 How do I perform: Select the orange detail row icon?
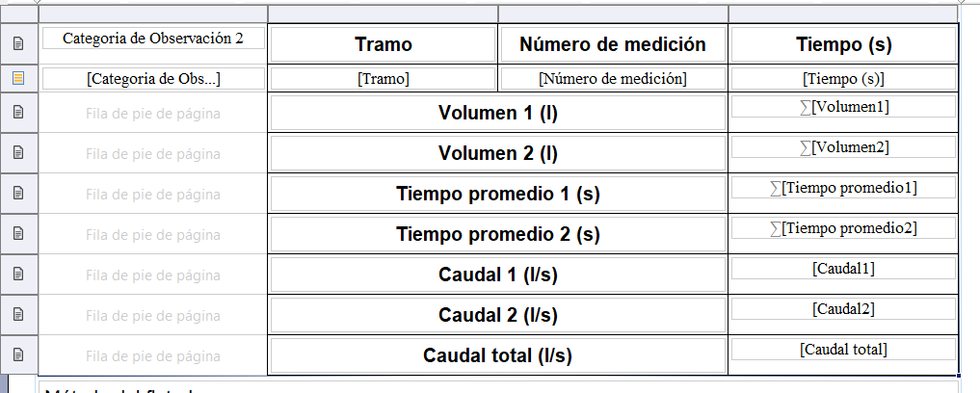[x=18, y=78]
